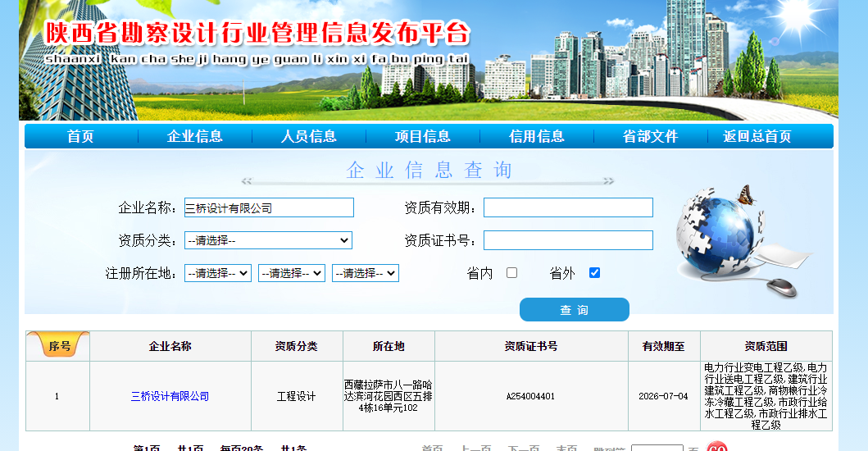
Task: Click the 资质证书号 input field
Action: (x=568, y=240)
